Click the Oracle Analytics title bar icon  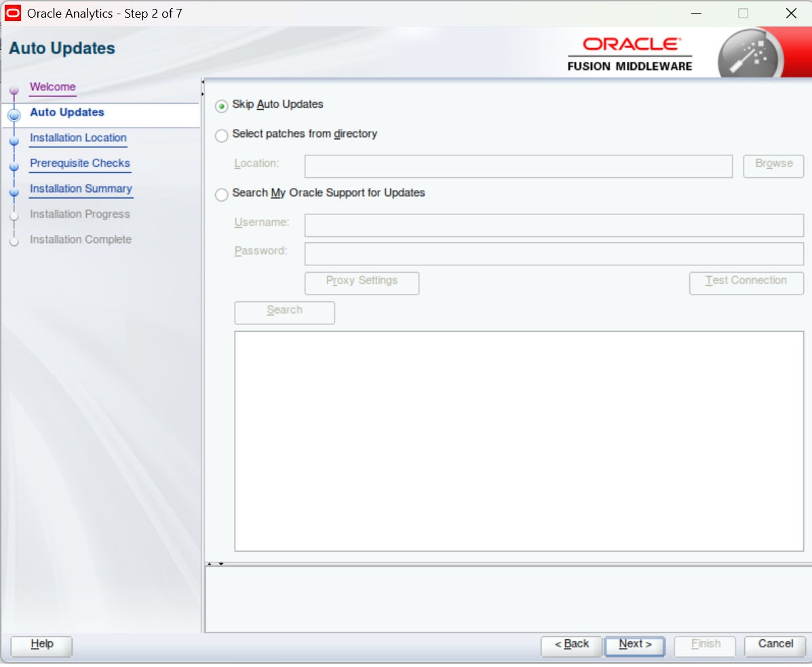click(13, 14)
